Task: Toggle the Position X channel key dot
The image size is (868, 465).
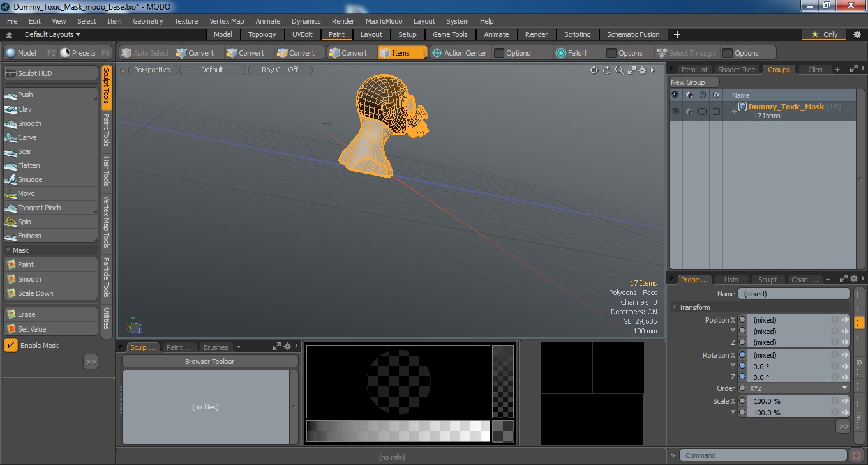Action: pos(742,320)
